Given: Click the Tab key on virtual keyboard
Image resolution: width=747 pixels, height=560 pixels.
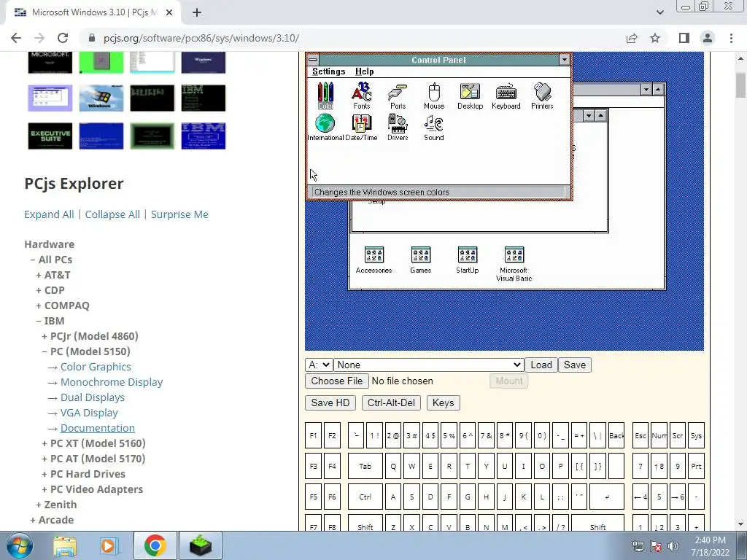Looking at the screenshot, I should [x=365, y=466].
